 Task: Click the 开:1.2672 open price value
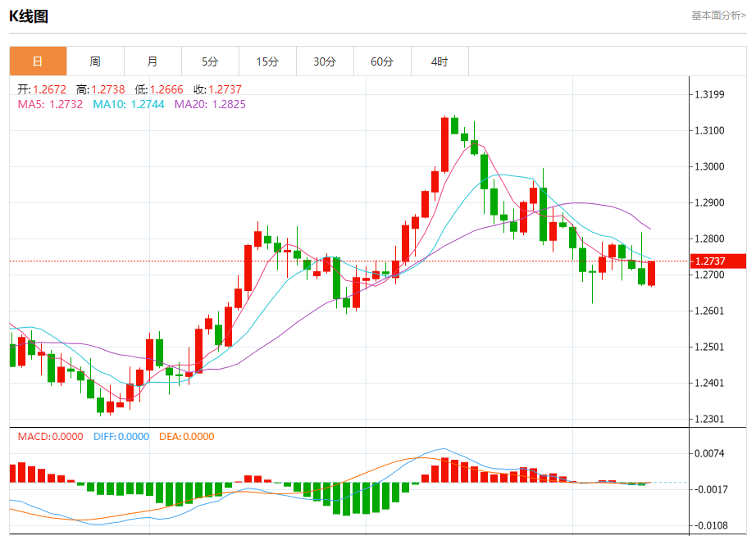(42, 89)
